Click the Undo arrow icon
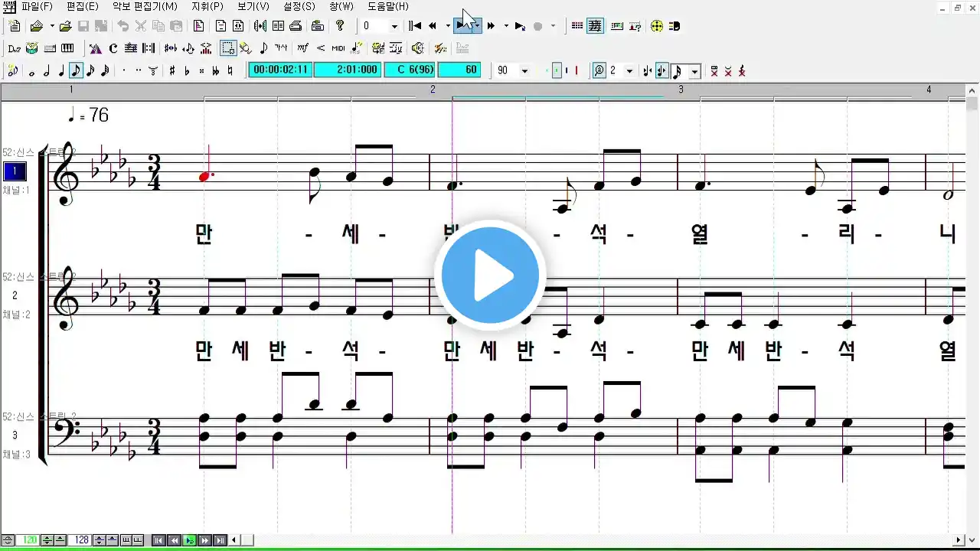980x551 pixels. coord(122,25)
